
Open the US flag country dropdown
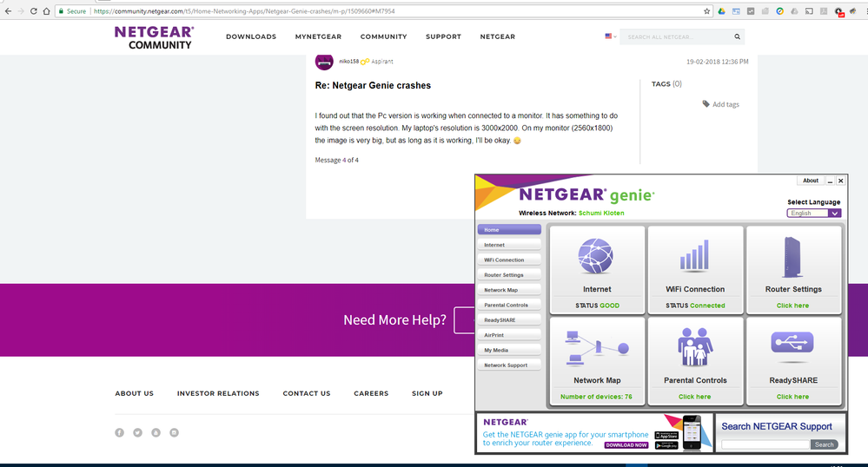click(x=610, y=36)
